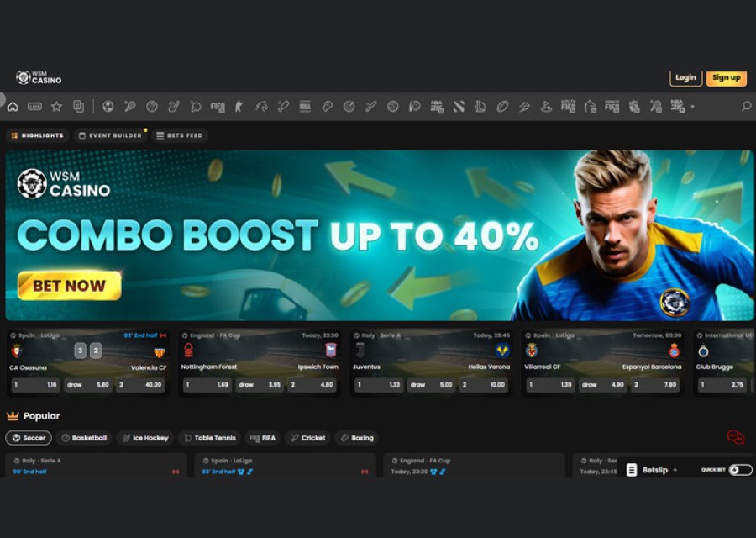Image resolution: width=756 pixels, height=538 pixels.
Task: Show favorites with the star icon
Action: point(56,107)
